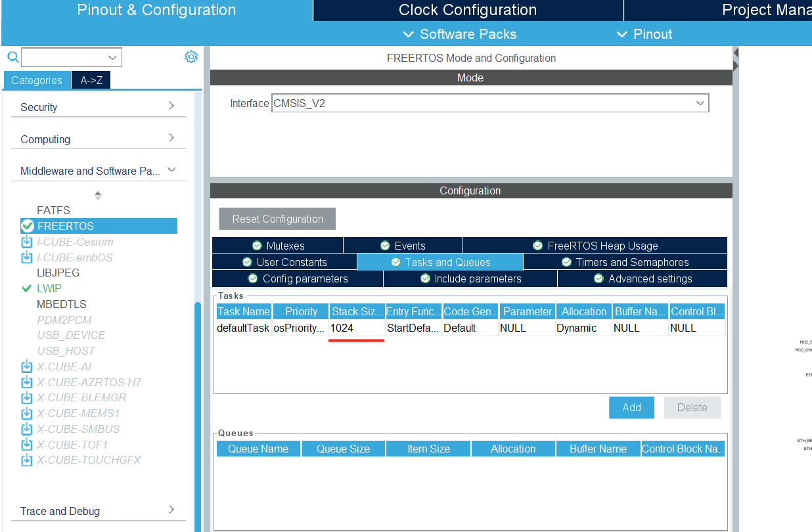Open the Pinout dropdown menu
Image resolution: width=812 pixels, height=532 pixels.
pos(644,34)
